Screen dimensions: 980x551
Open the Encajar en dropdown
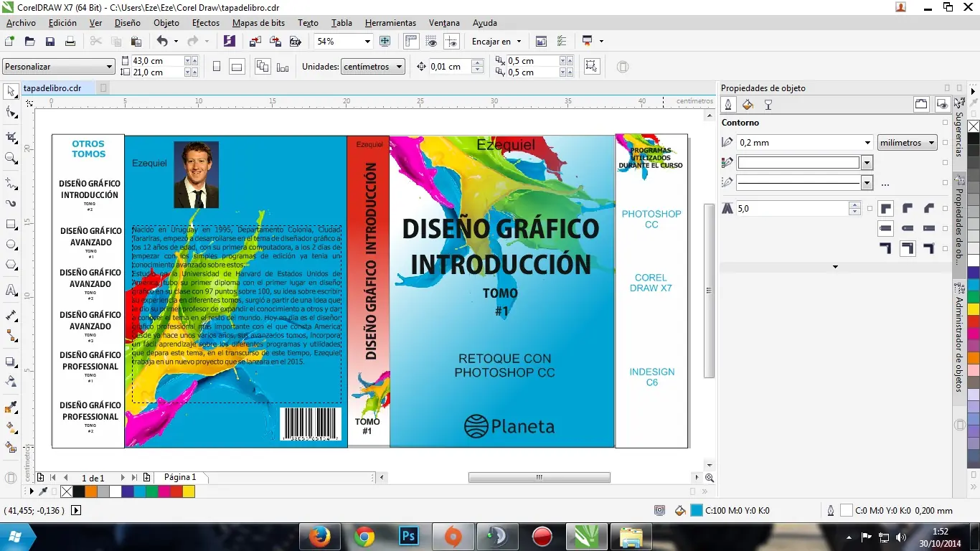pyautogui.click(x=496, y=42)
